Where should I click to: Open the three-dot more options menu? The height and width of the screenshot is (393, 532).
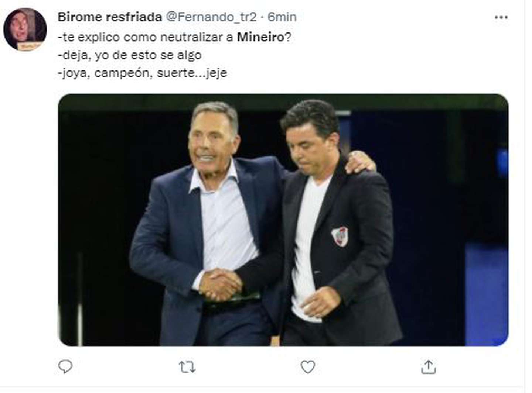[x=501, y=17]
